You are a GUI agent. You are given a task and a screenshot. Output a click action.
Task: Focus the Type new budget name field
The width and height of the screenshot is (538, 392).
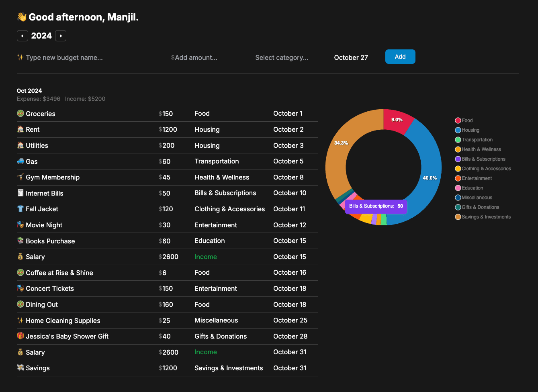click(64, 57)
